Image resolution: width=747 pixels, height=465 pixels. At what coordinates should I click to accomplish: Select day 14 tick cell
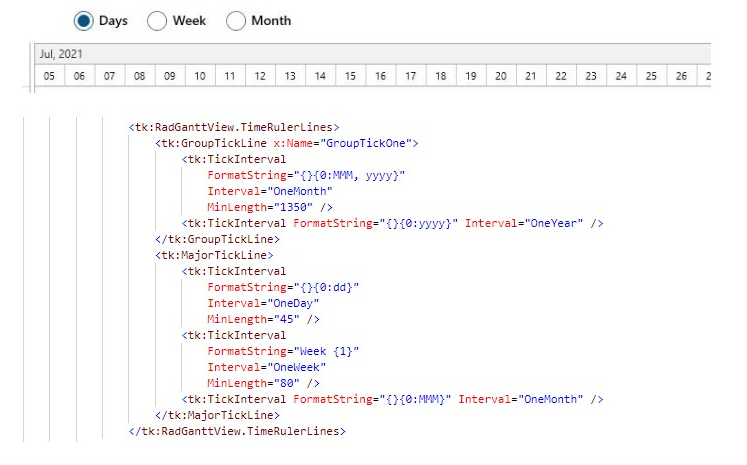point(320,76)
